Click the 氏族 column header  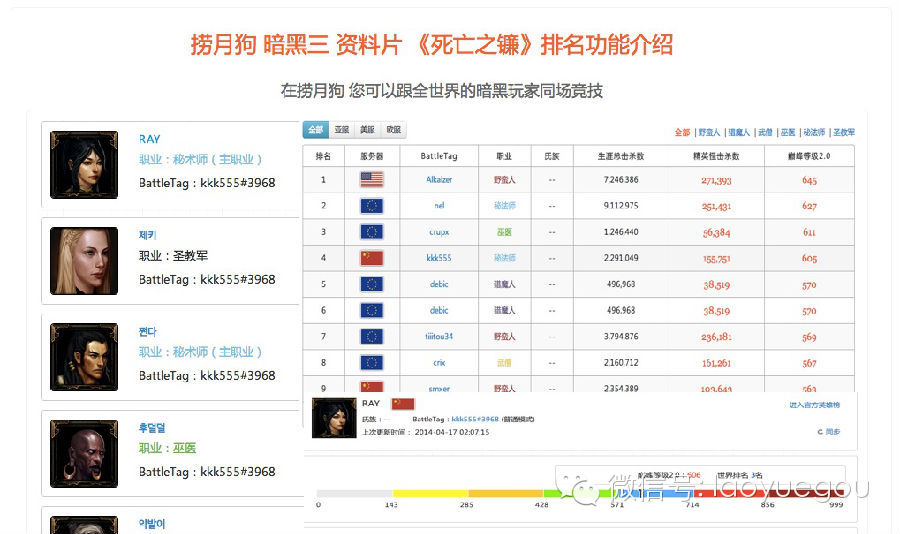(552, 156)
